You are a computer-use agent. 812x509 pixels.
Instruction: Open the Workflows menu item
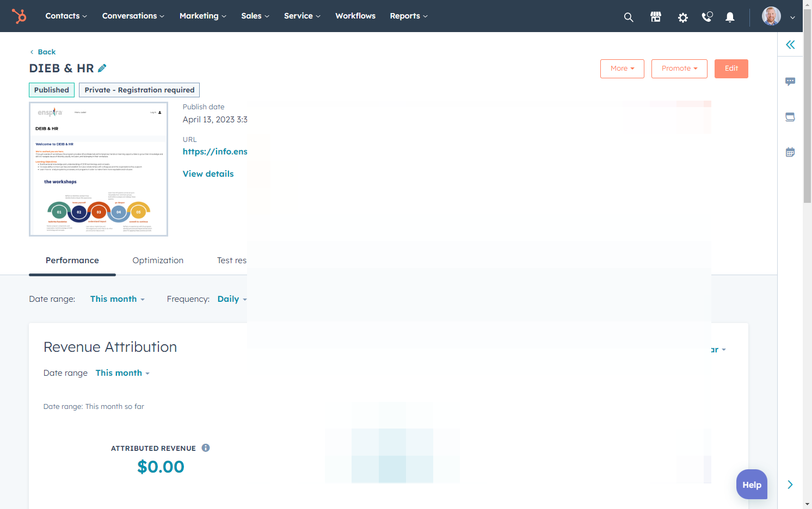coord(355,16)
